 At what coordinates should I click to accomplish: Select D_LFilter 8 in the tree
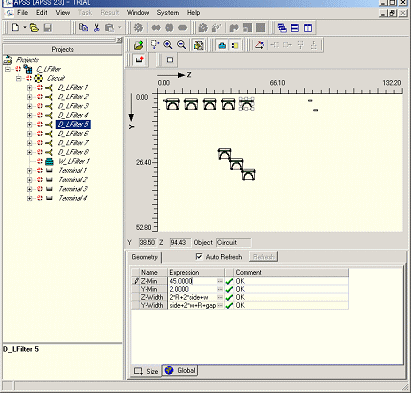tap(73, 152)
